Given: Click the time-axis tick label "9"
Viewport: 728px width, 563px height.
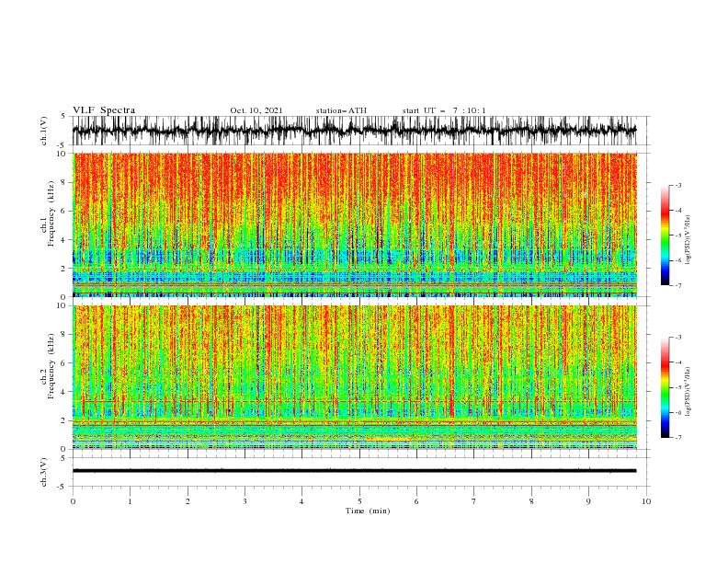Looking at the screenshot, I should coord(588,501).
